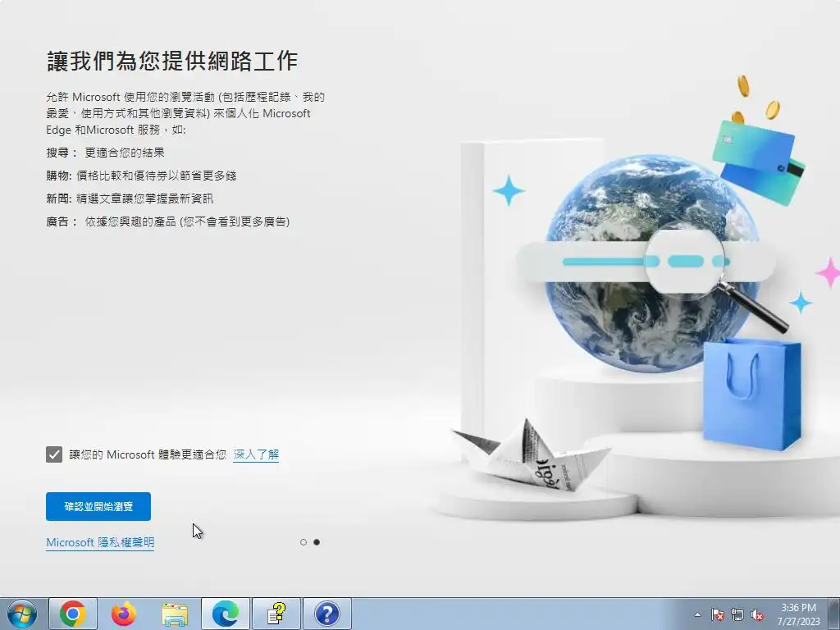Screen dimensions: 840x630
Task: Open the clock showing 3:36 PM
Action: point(799,614)
